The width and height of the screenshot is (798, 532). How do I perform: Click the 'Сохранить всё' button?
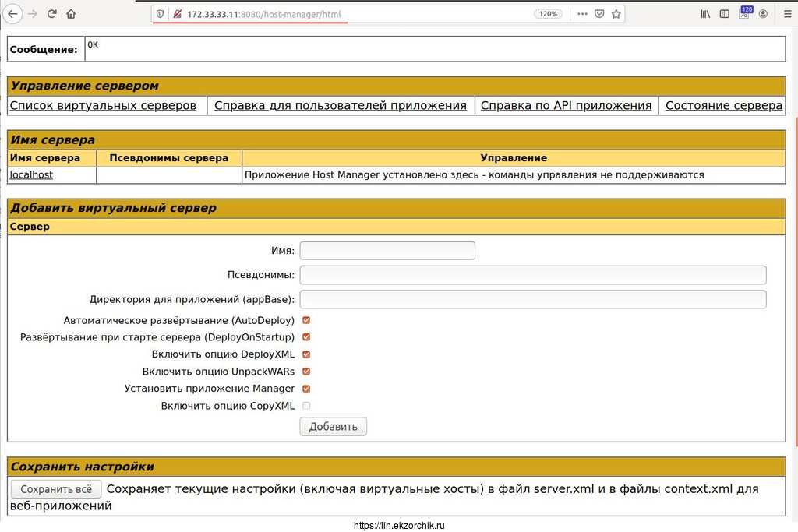coord(56,489)
